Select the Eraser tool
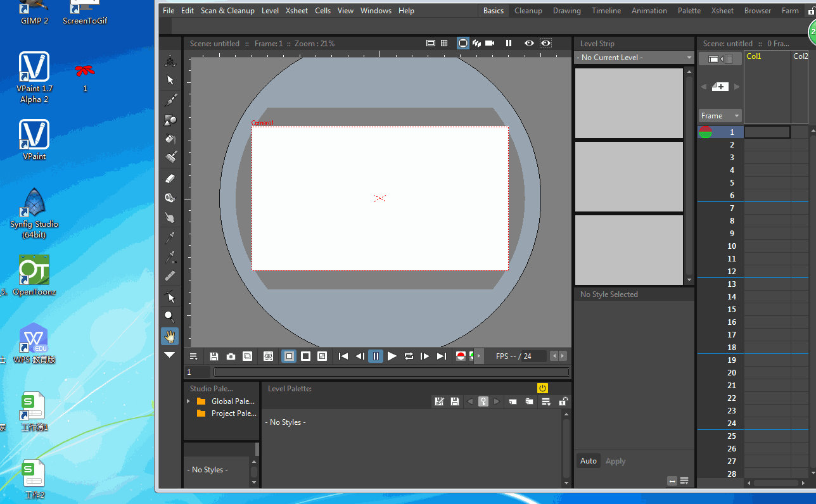Image resolution: width=816 pixels, height=504 pixels. pyautogui.click(x=170, y=178)
